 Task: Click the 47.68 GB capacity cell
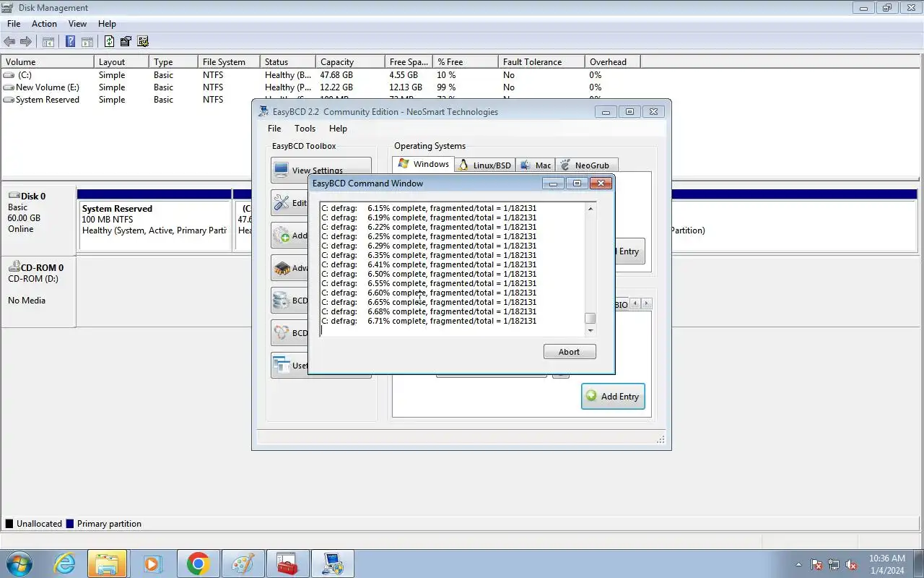tap(336, 75)
